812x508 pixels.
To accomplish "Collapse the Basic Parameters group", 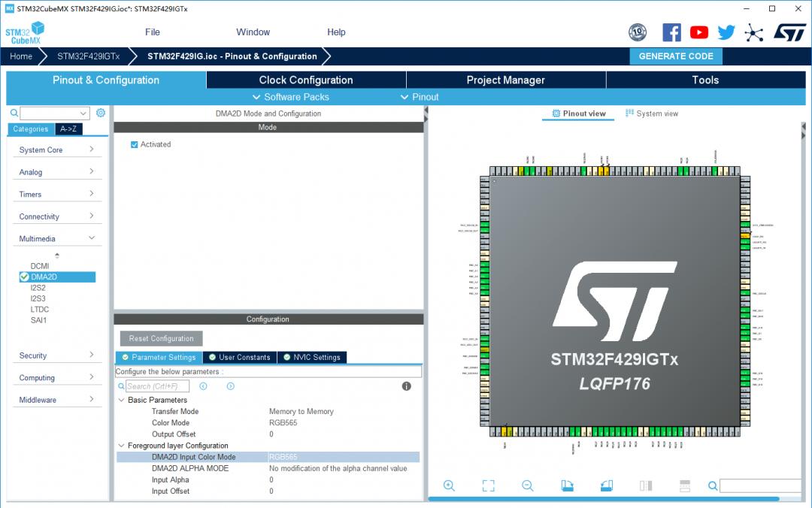I will coord(121,400).
